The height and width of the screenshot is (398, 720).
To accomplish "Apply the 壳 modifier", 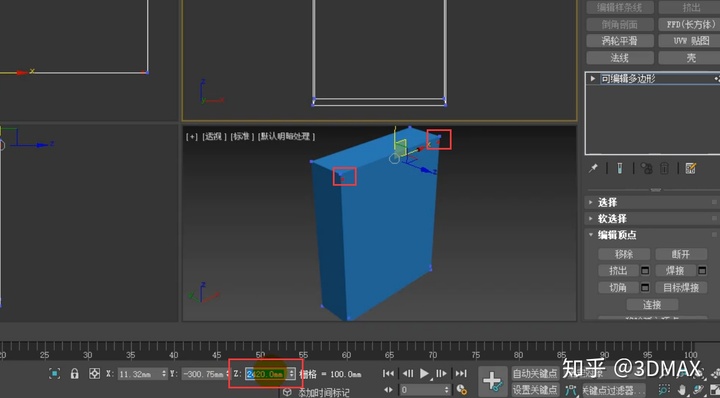I will pyautogui.click(x=689, y=58).
